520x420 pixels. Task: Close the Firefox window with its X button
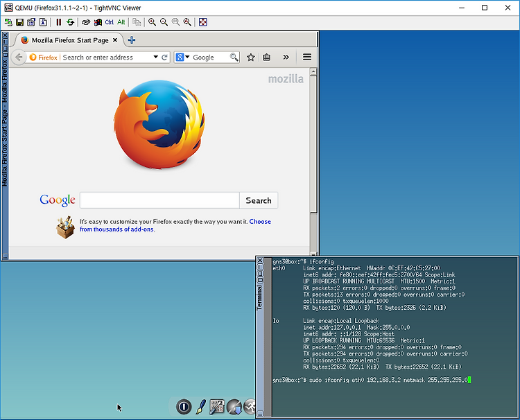click(x=6, y=35)
